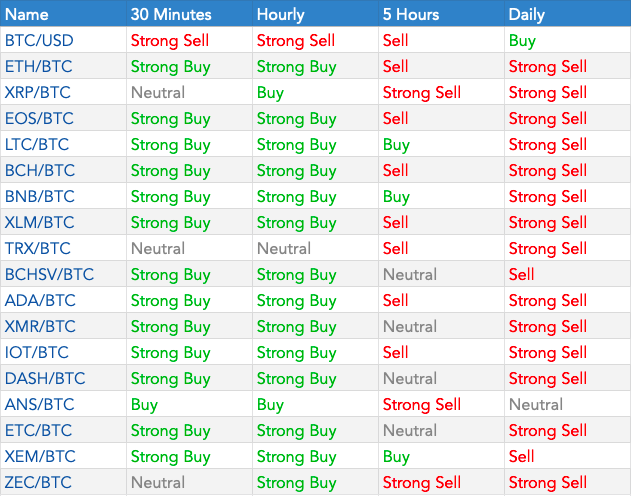Viewport: 631px width, 496px height.
Task: Click XEM/BTC Daily Sell cell
Action: tap(522, 457)
